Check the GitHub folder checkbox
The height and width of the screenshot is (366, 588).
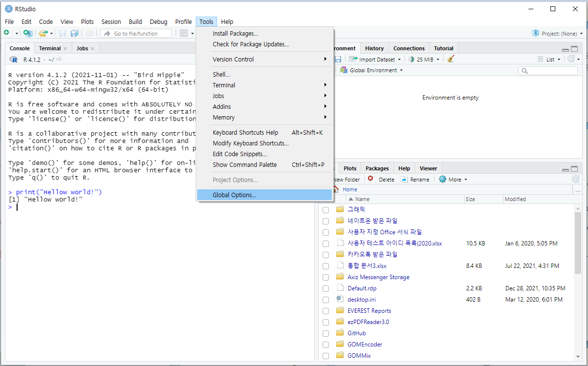[326, 333]
